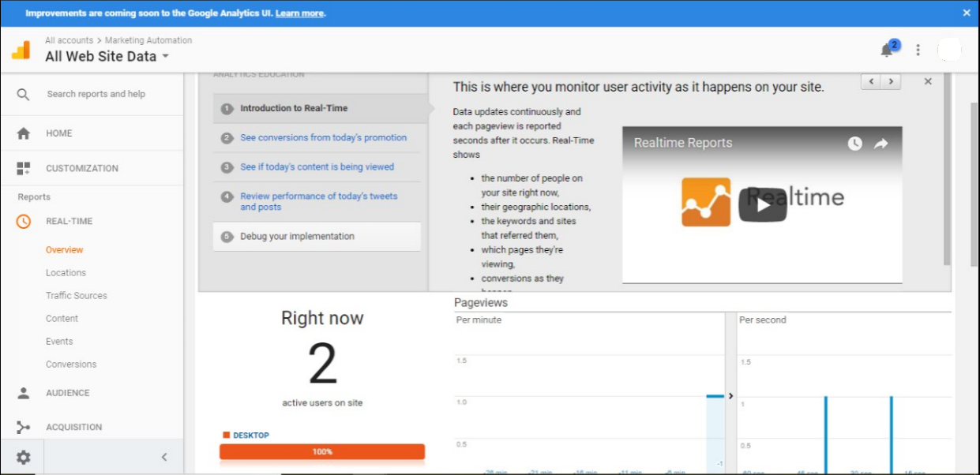Click the DESKTOP device legend label
Screen dimensions: 980x475
click(251, 436)
